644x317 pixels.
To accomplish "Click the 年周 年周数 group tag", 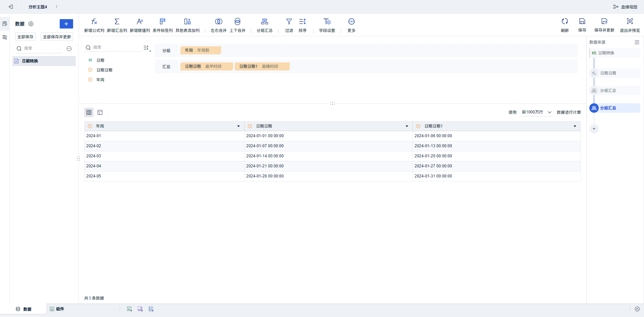I will (201, 50).
